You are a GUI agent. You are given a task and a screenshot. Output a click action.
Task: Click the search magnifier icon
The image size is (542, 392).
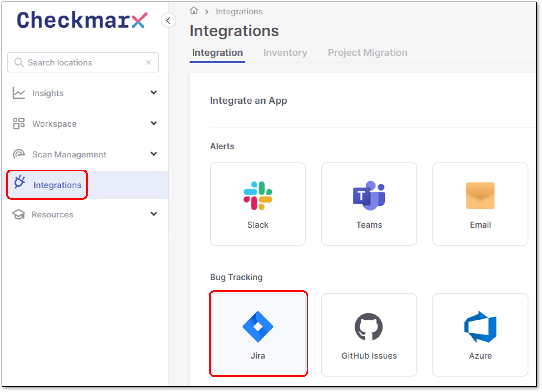pos(19,63)
